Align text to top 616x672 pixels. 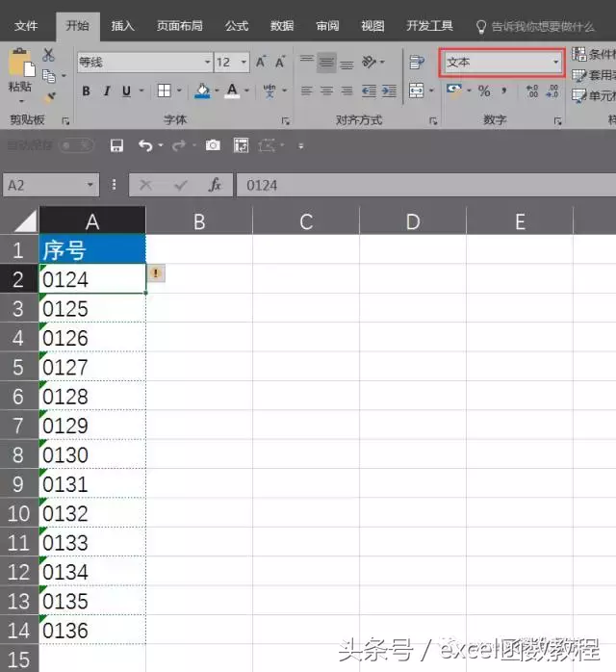tap(307, 62)
